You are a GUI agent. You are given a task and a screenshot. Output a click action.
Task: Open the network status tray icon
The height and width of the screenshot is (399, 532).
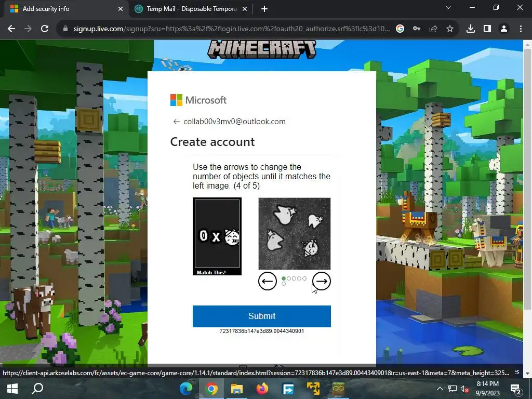(x=453, y=389)
